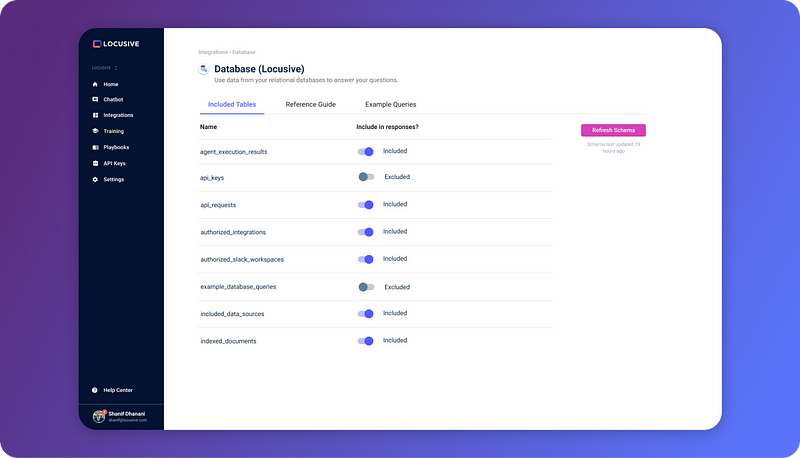Toggle included_data_sources switch
Image resolution: width=800 pixels, height=458 pixels.
(365, 314)
